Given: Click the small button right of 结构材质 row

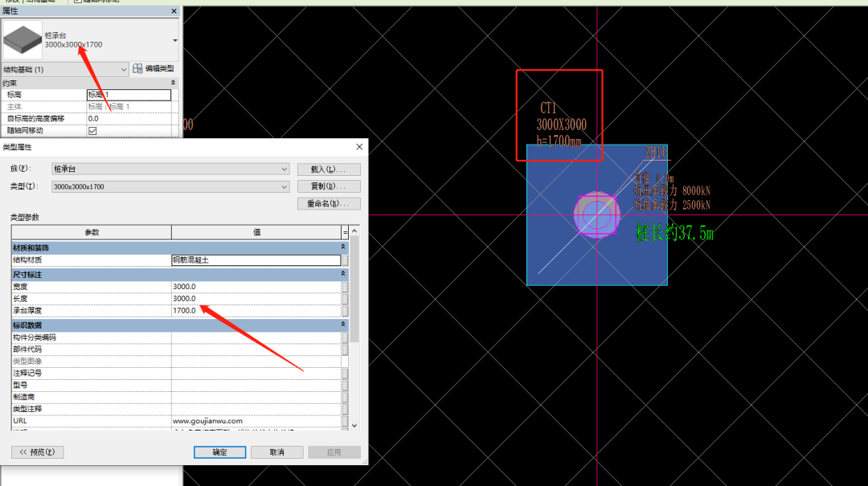Looking at the screenshot, I should coord(346,259).
